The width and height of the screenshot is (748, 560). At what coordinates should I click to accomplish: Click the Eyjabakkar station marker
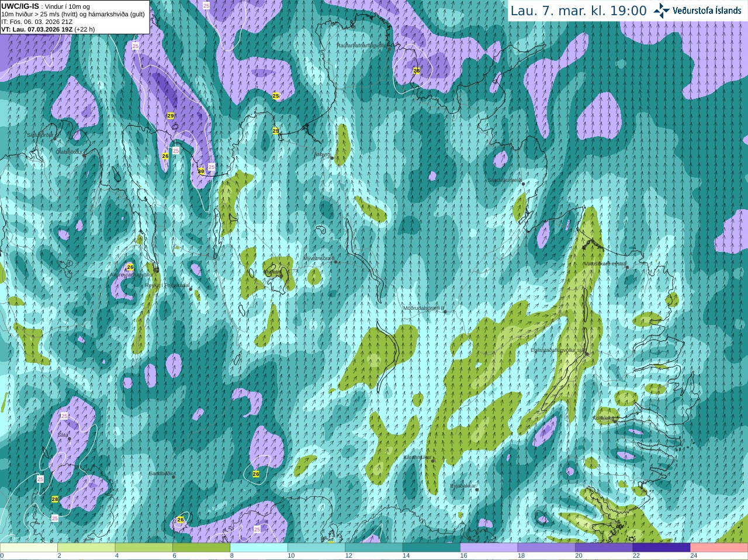click(477, 490)
